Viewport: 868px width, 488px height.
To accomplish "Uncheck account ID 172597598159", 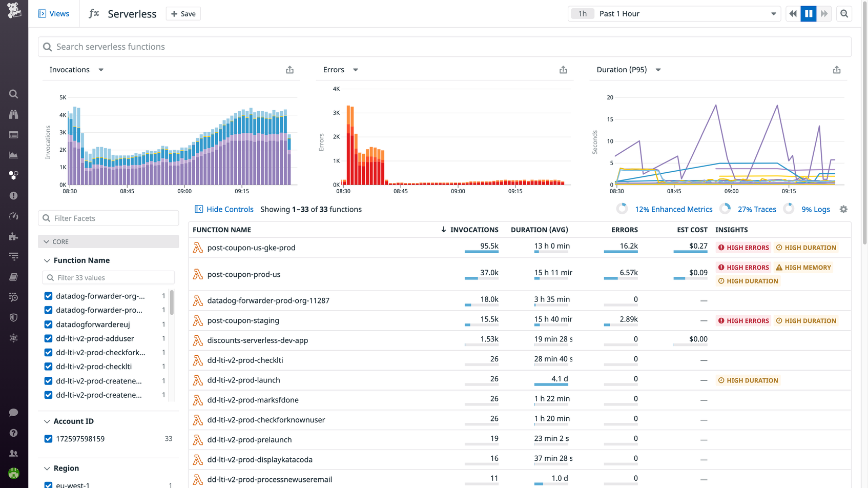I will click(48, 439).
